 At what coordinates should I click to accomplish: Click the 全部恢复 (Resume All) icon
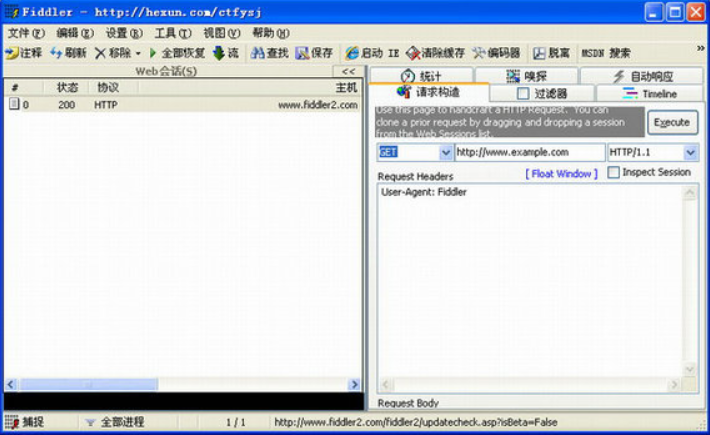click(153, 53)
